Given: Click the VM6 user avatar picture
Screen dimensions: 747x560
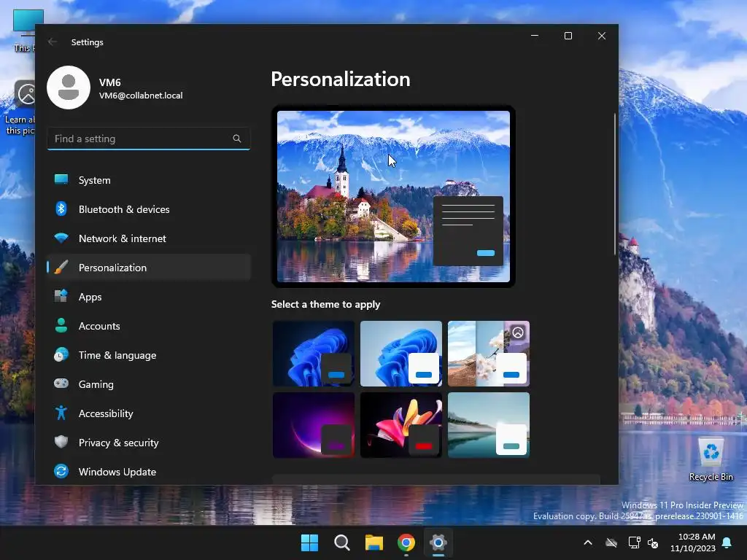Looking at the screenshot, I should [x=69, y=87].
